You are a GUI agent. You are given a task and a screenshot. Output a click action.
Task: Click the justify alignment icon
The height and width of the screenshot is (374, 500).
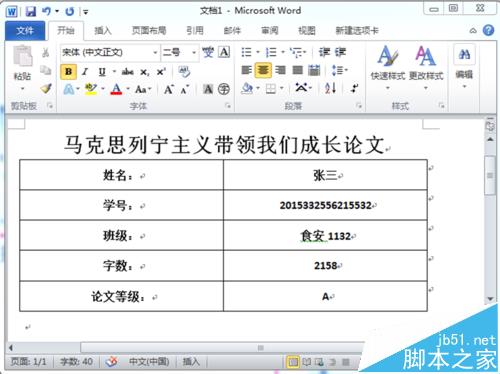tap(297, 70)
